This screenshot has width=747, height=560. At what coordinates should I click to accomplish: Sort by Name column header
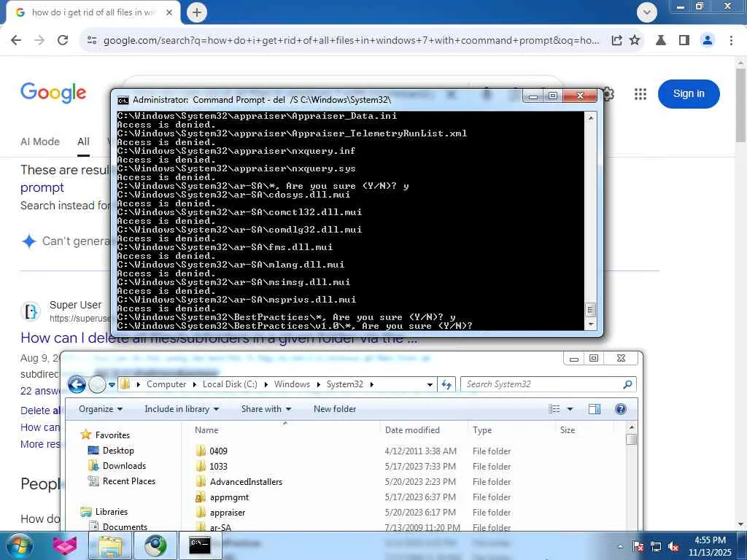(285, 430)
